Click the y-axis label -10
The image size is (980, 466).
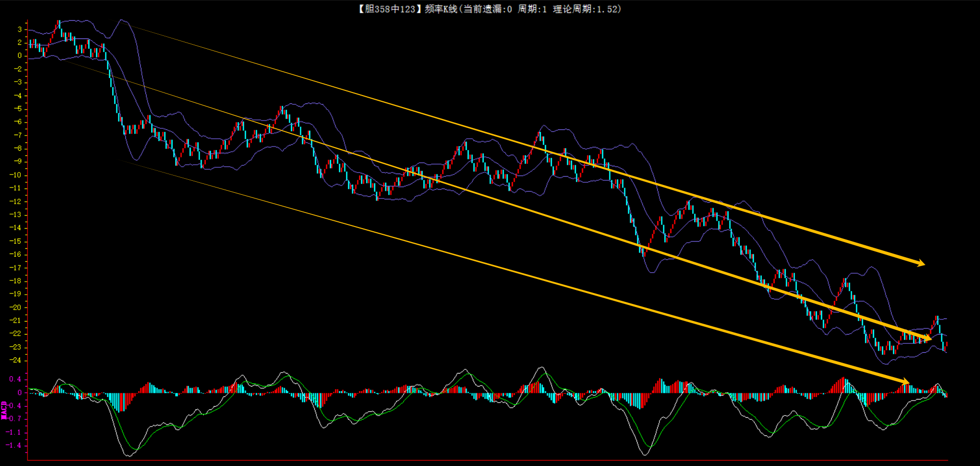pos(16,175)
